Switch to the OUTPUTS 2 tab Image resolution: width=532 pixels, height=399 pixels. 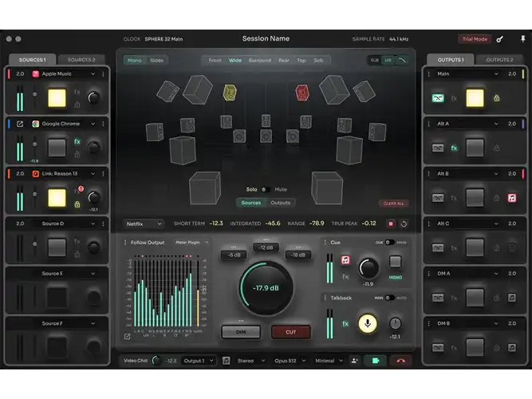pos(500,60)
